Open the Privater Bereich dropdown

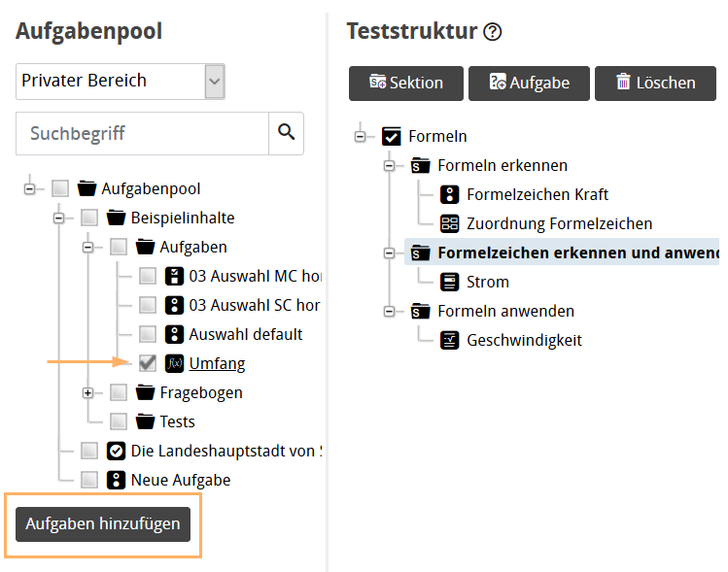215,82
